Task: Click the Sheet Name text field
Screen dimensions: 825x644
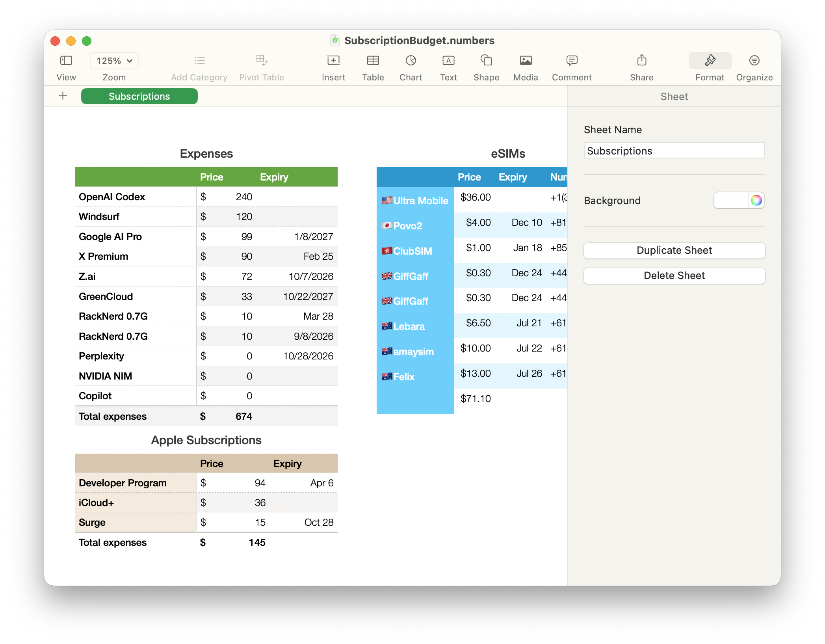Action: [x=674, y=151]
